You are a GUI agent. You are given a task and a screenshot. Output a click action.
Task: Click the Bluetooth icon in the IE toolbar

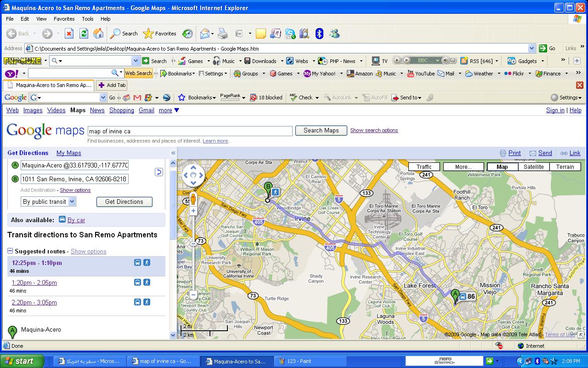click(319, 34)
